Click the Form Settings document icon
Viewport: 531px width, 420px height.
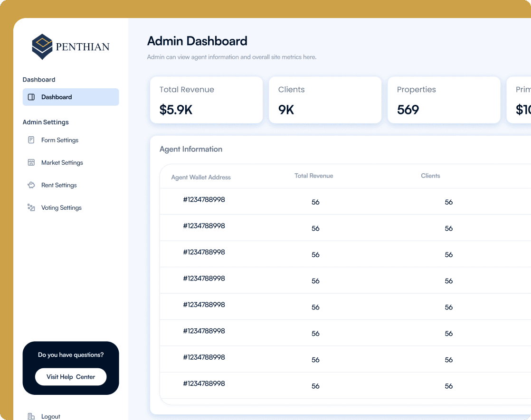click(31, 140)
